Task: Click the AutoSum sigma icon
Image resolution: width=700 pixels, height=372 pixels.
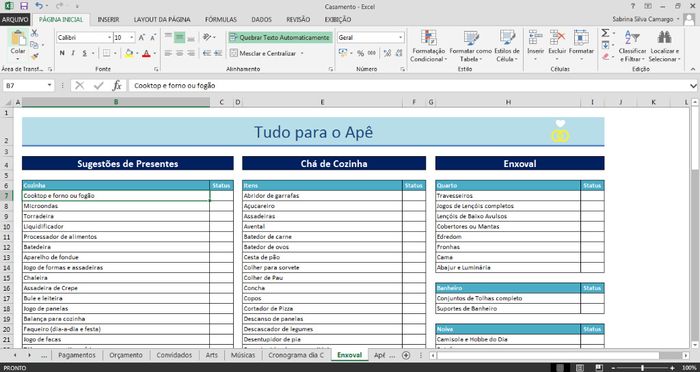Action: click(605, 33)
